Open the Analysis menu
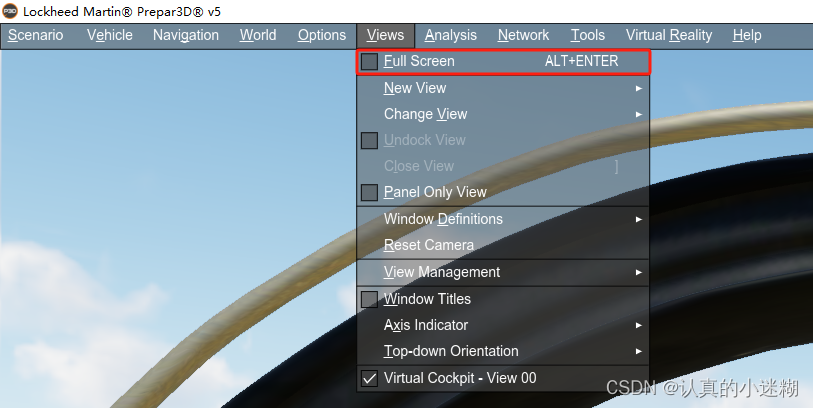The image size is (813, 408). pos(451,35)
